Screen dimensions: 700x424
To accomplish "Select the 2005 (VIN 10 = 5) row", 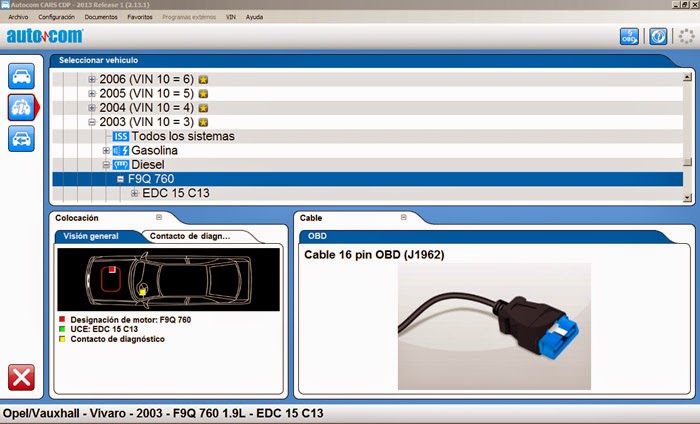I will click(x=368, y=94).
